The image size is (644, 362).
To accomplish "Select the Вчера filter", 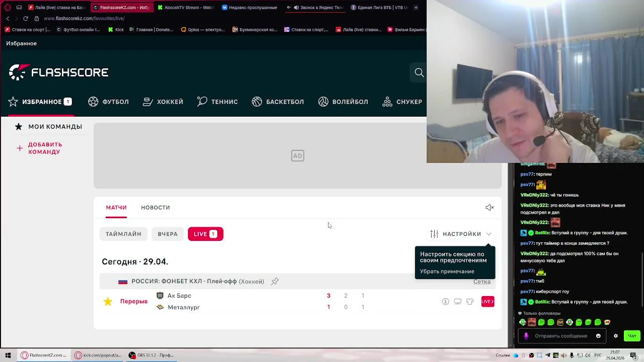I will 168,234.
